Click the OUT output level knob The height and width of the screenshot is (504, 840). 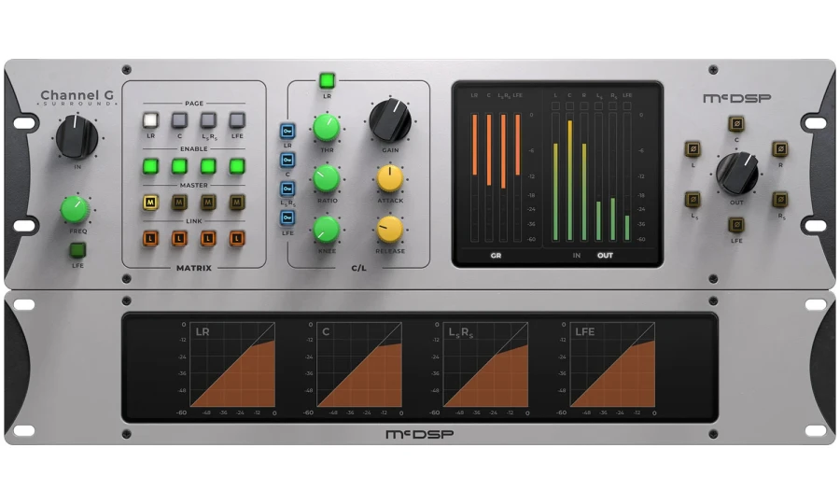737,174
